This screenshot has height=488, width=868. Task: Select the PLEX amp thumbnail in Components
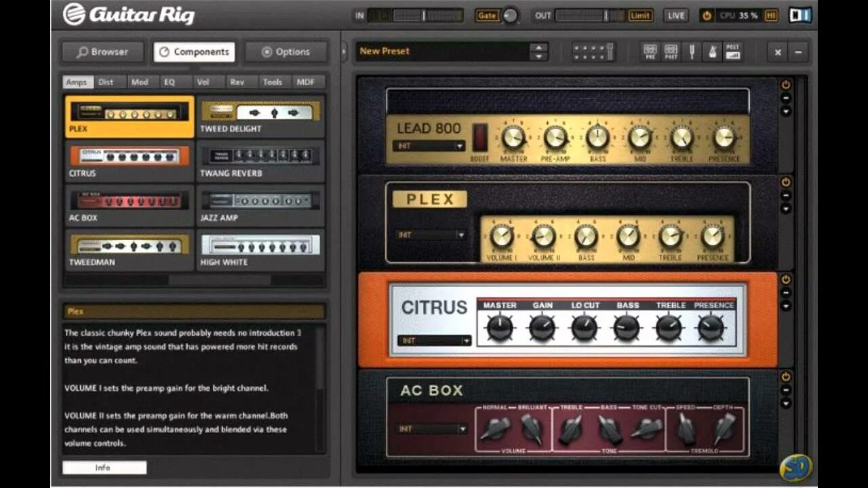130,117
